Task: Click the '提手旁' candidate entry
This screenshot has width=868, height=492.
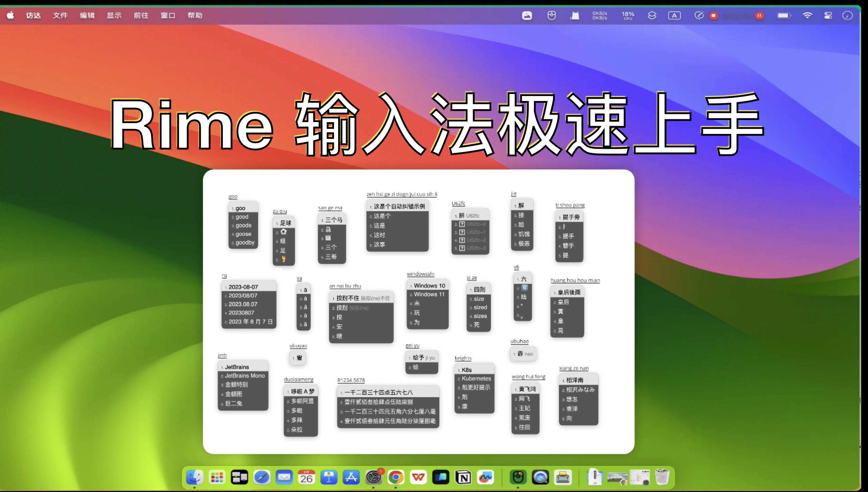Action: click(569, 217)
